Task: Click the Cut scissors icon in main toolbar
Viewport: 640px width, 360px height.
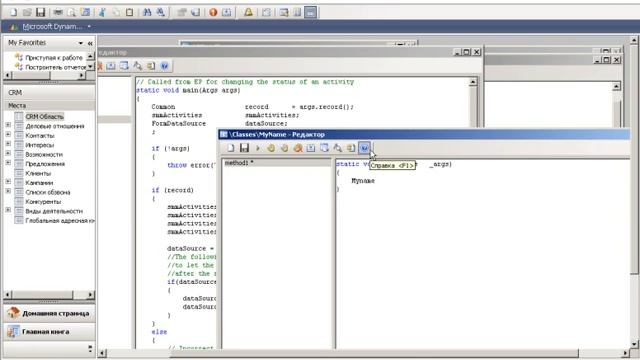Action: point(102,12)
